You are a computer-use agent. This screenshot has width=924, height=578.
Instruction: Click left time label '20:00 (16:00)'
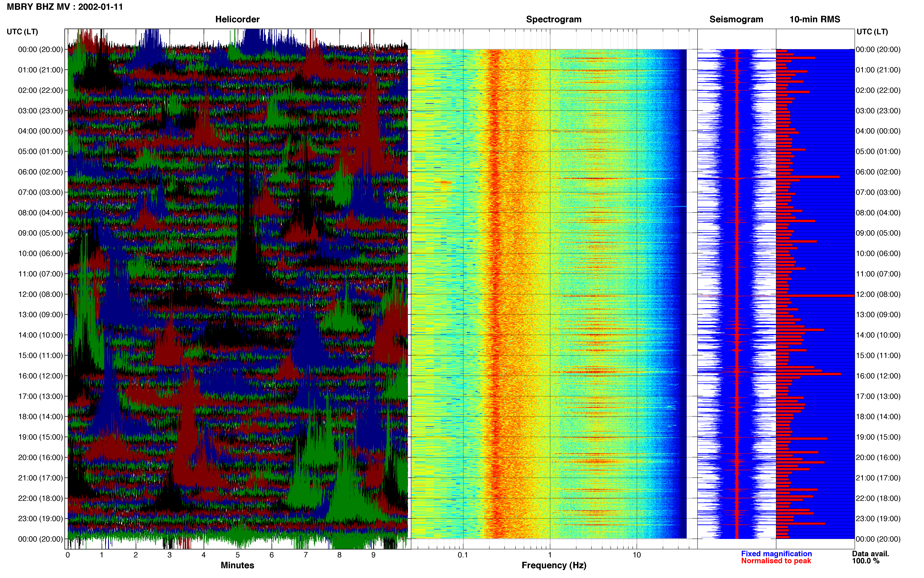point(41,458)
